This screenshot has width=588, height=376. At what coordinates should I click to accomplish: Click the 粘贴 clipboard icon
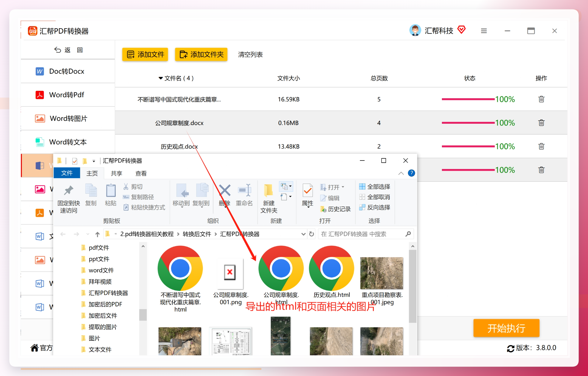coord(111,191)
